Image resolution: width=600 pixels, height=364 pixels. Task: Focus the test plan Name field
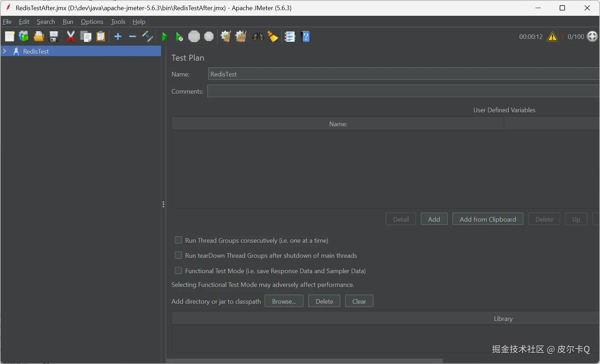point(404,74)
